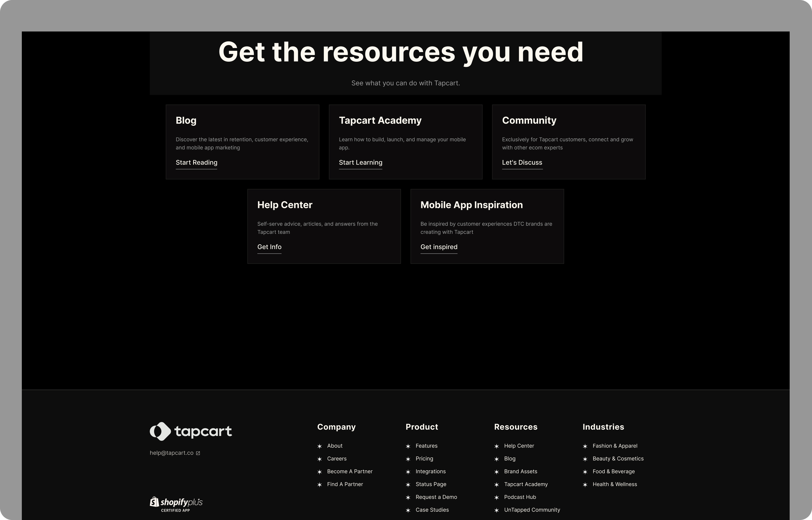Screen dimensions: 812x520
Task: Click the star bullet beside Fashion & Apparel
Action: [585, 446]
